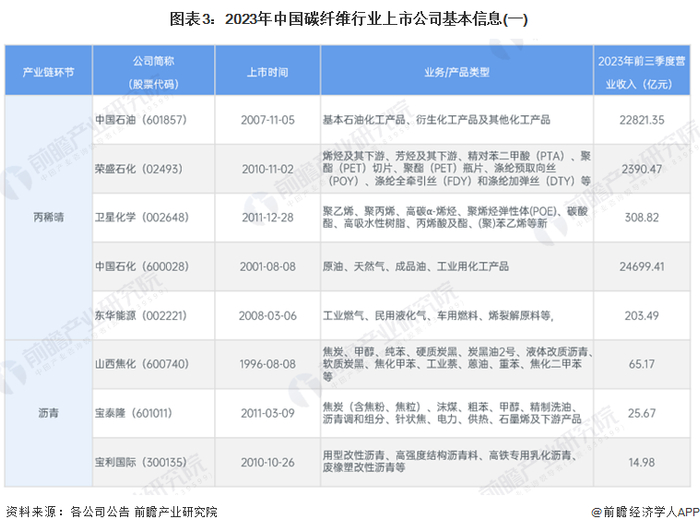Click the '基本石油化工产品' business description cell
Screen dimensions: 700x531
click(x=457, y=120)
